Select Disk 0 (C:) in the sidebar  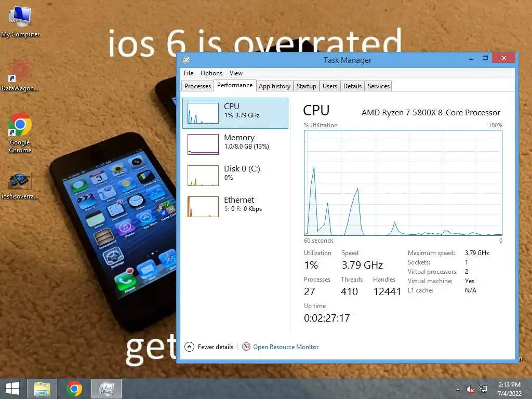pyautogui.click(x=235, y=176)
